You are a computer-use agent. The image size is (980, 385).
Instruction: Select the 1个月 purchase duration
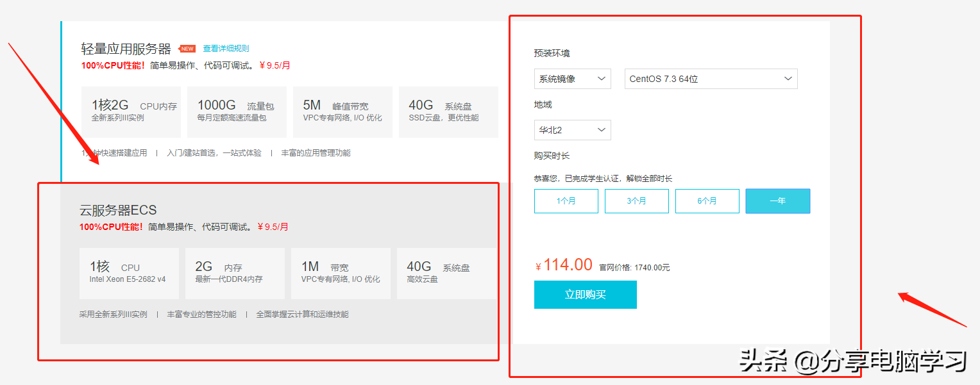(566, 201)
